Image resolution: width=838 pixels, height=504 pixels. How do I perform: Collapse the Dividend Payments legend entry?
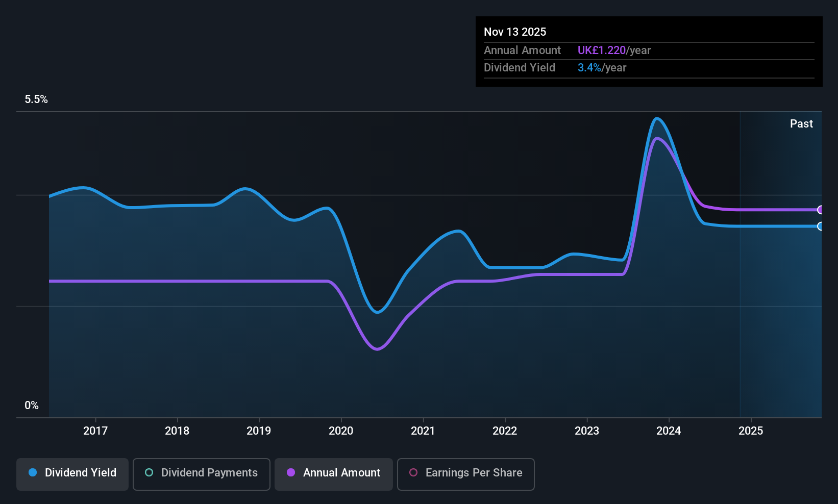pos(201,474)
